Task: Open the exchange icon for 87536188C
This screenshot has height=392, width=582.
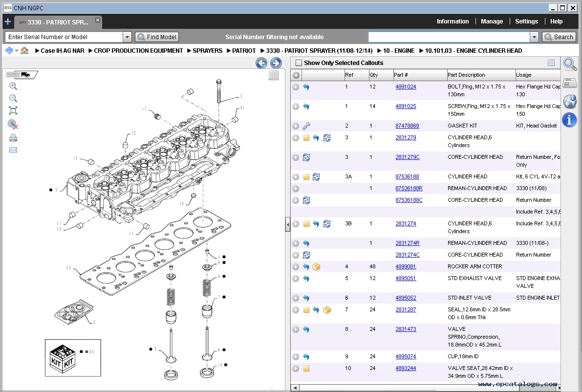Action: 306,200
